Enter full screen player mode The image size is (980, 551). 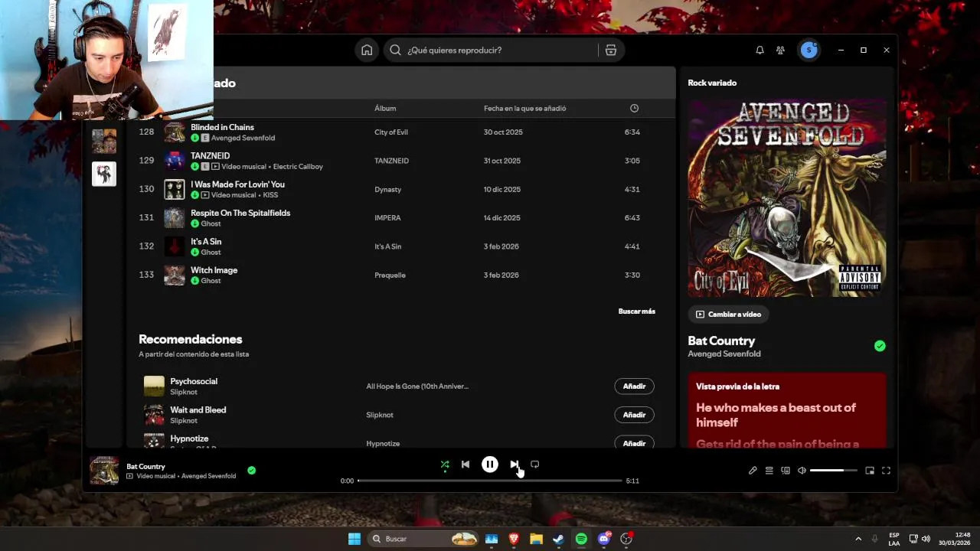(x=886, y=471)
